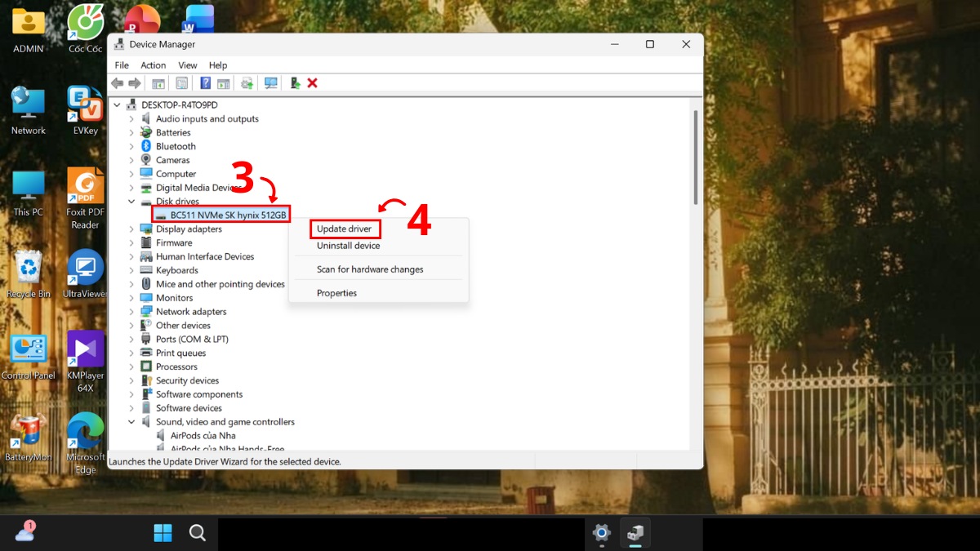Open the View menu

coord(188,65)
